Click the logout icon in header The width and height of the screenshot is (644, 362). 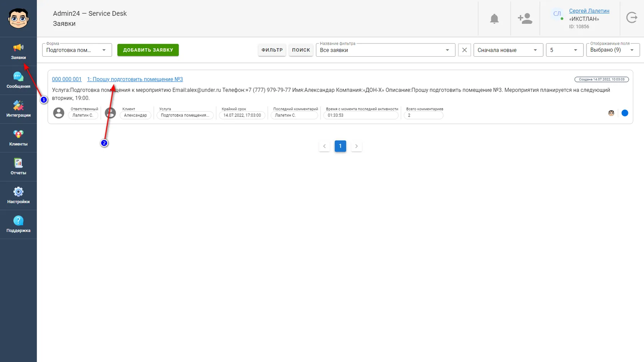pos(632,18)
